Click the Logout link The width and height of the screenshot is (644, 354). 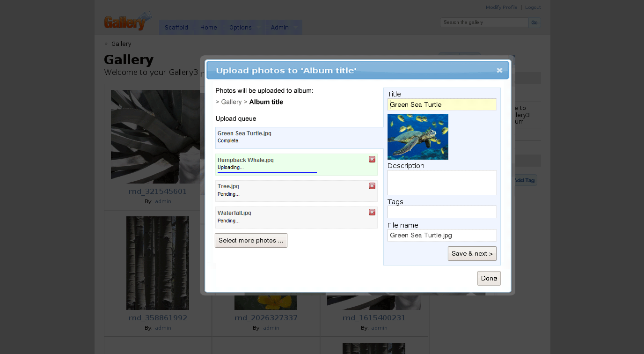click(533, 7)
